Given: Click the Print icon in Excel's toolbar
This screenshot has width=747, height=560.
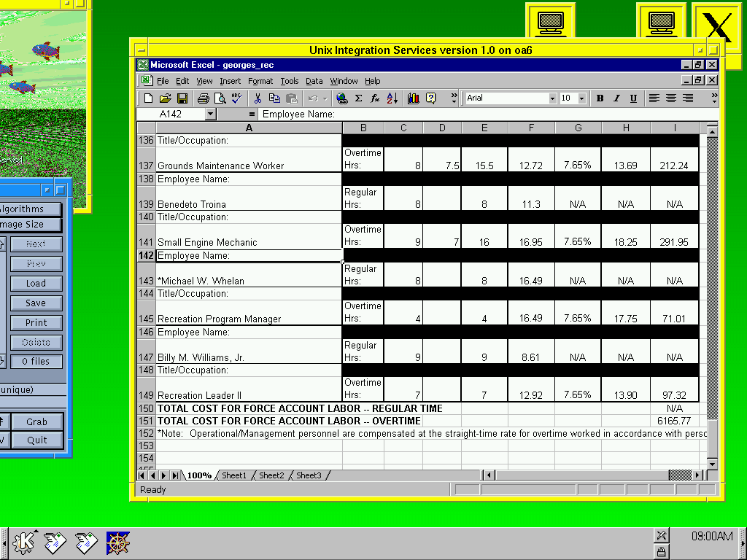Looking at the screenshot, I should coord(204,98).
